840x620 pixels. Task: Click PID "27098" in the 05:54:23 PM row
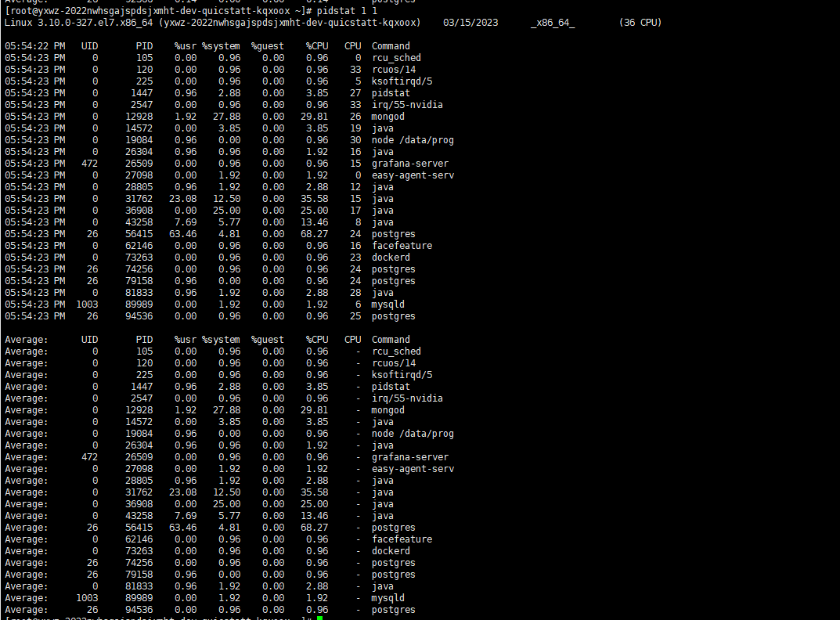139,175
